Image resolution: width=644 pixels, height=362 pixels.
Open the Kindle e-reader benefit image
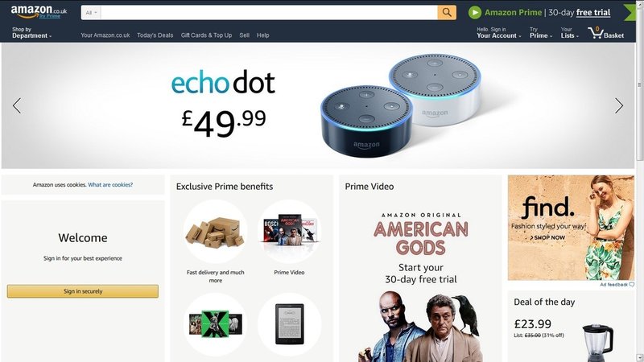pyautogui.click(x=290, y=324)
